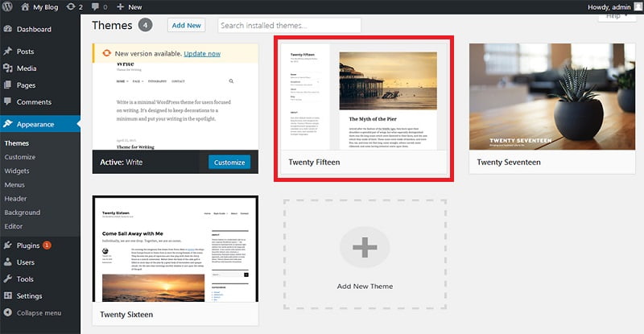The image size is (644, 334).
Task: Open the updates icon showing 2
Action: pyautogui.click(x=71, y=6)
